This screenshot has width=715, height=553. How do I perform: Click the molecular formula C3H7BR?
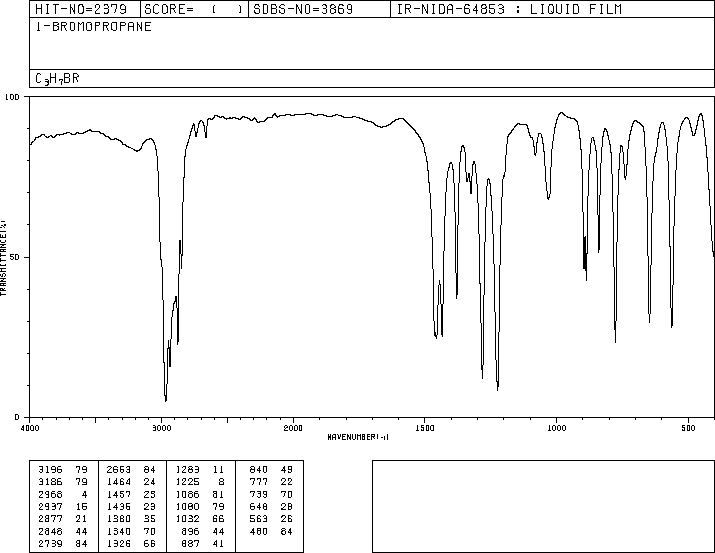tap(57, 79)
